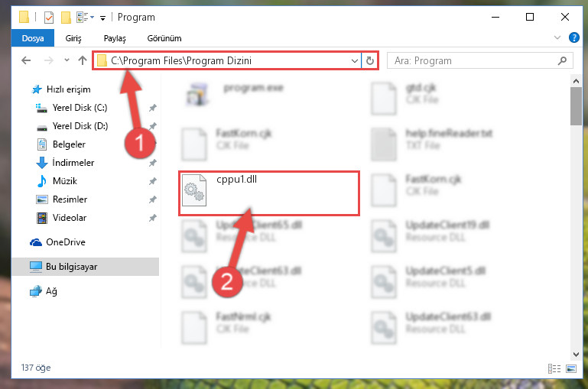The image size is (588, 389).
Task: Select Yerel Disk (C:) in sidebar
Action: tap(80, 108)
